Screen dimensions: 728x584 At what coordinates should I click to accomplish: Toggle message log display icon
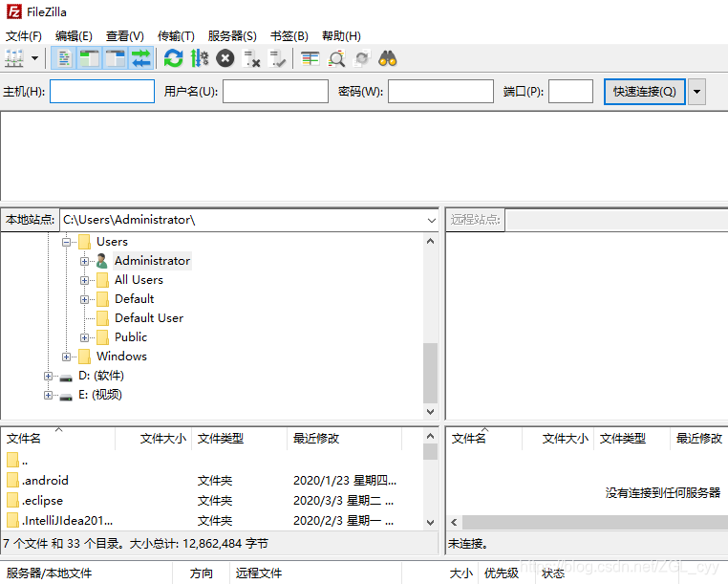pyautogui.click(x=64, y=58)
